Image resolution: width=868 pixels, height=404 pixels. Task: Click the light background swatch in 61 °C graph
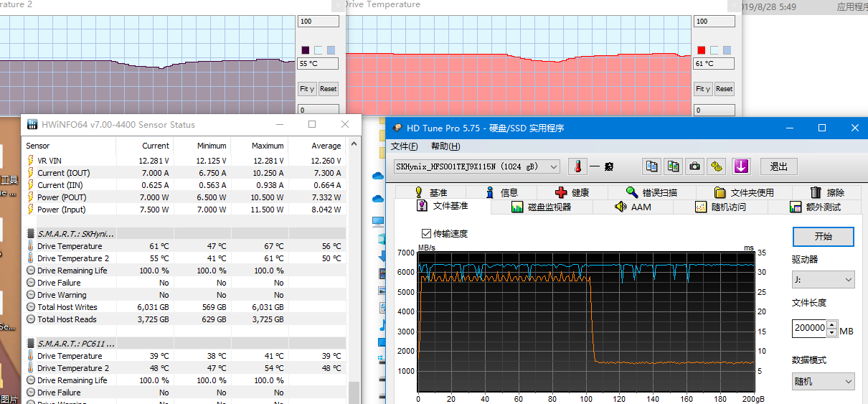[714, 50]
